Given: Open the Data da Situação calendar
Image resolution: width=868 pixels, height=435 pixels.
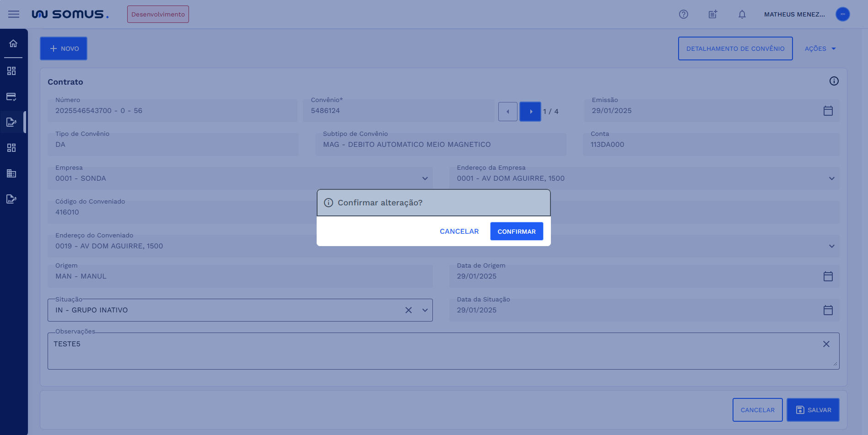Looking at the screenshot, I should [x=828, y=310].
